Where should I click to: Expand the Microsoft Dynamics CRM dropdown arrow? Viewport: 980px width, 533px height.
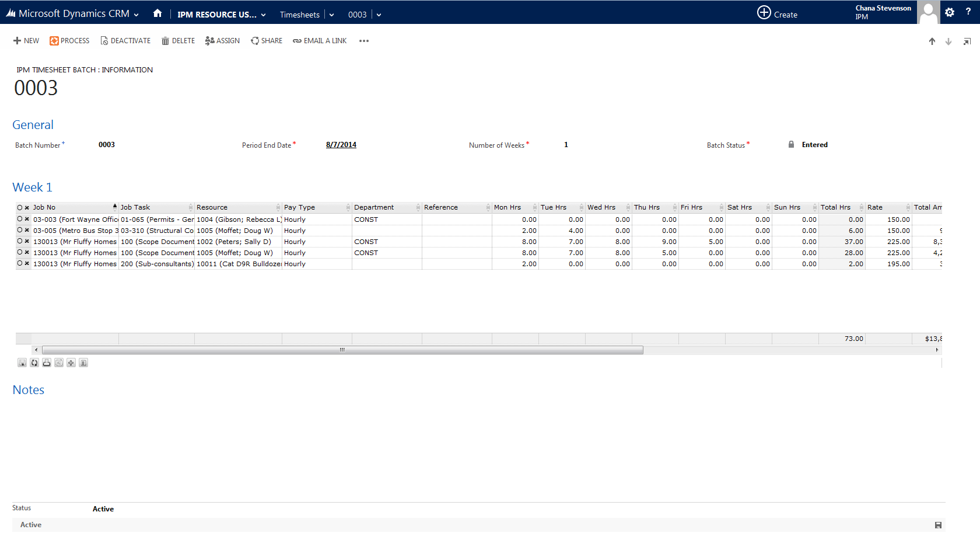click(x=136, y=15)
